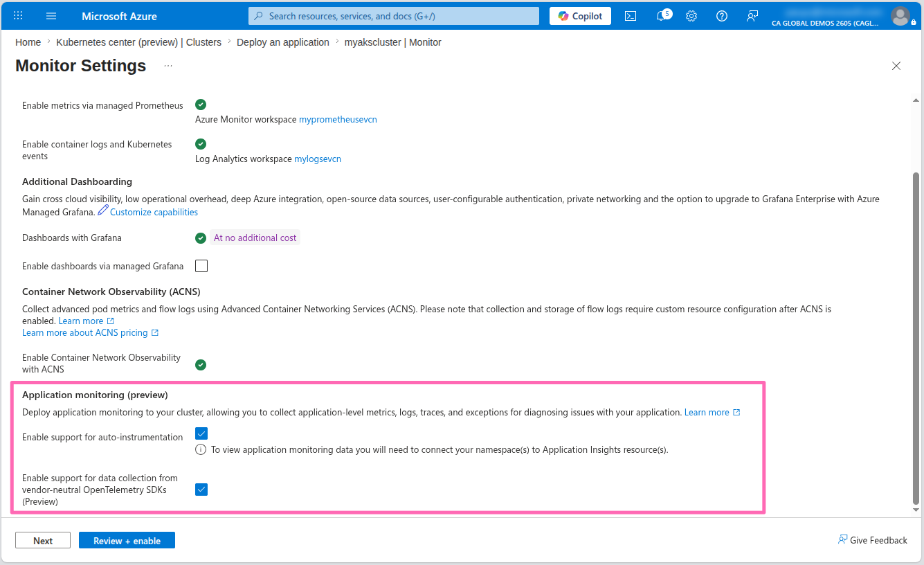Click the Customize capabilities pencil link
Viewport: 924px width, 565px height.
[x=148, y=211]
